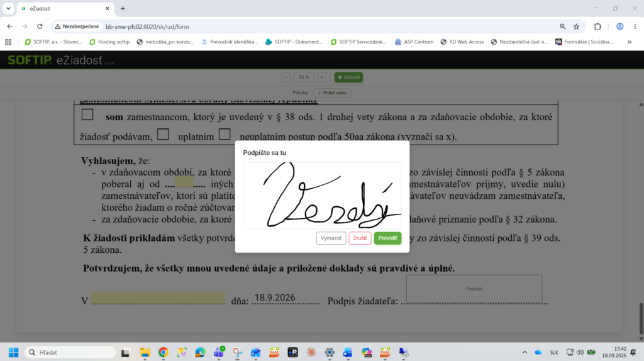Open File Explorer from the taskbar
Image resolution: width=644 pixels, height=361 pixels.
(x=145, y=352)
